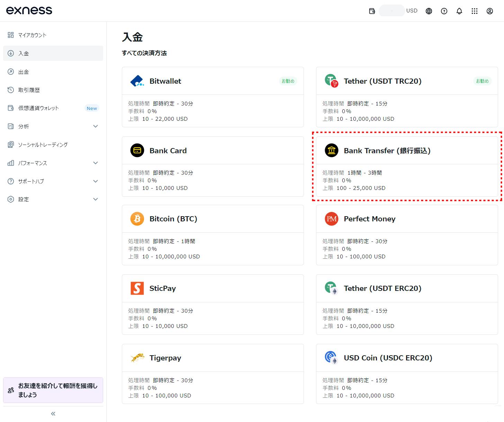The image size is (504, 422).
Task: Expand the 分析 chevron
Action: (x=96, y=126)
